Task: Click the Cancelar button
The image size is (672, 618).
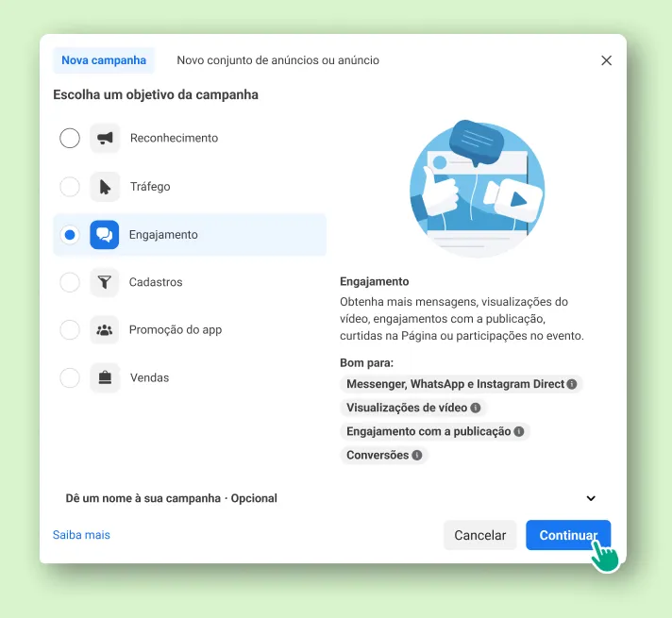Action: 480,535
